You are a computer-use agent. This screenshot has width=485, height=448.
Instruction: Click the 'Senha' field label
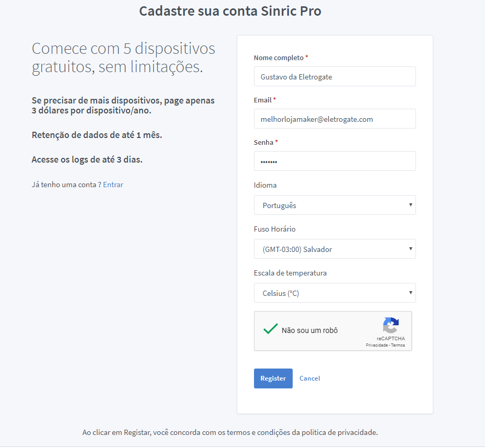click(x=264, y=142)
